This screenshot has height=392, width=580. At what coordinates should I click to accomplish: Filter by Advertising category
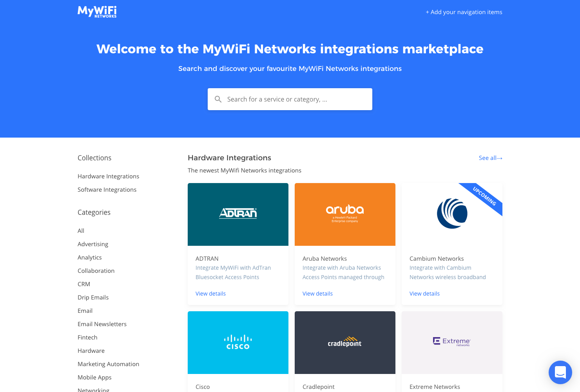click(x=93, y=244)
